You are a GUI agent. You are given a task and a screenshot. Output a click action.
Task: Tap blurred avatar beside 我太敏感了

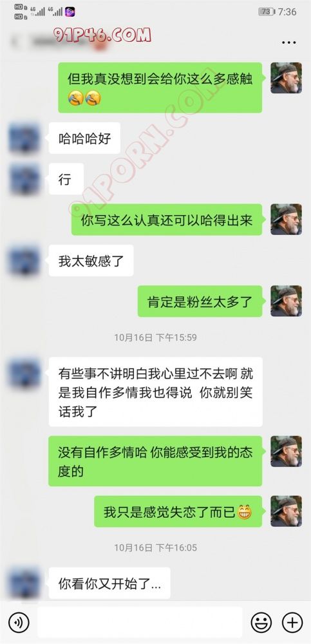pos(24,260)
